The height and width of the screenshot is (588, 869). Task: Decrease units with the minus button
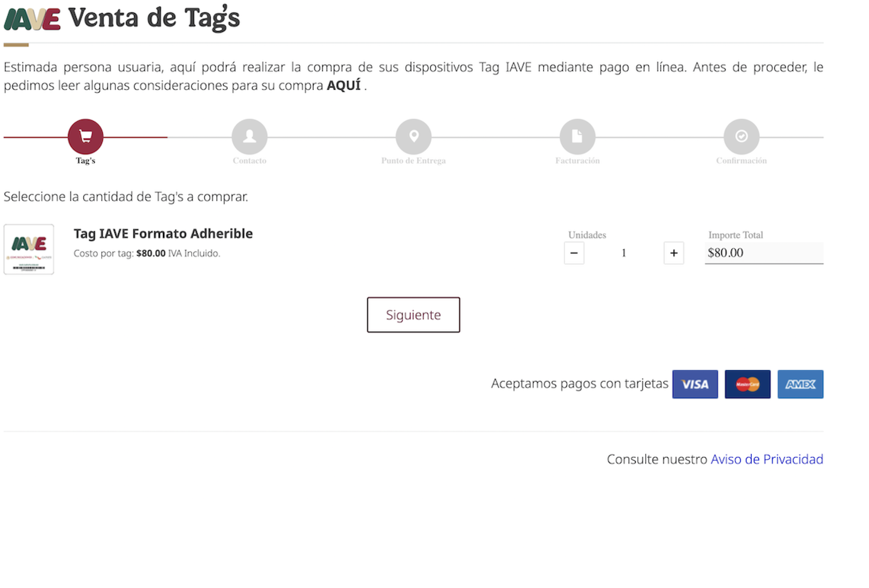(574, 253)
